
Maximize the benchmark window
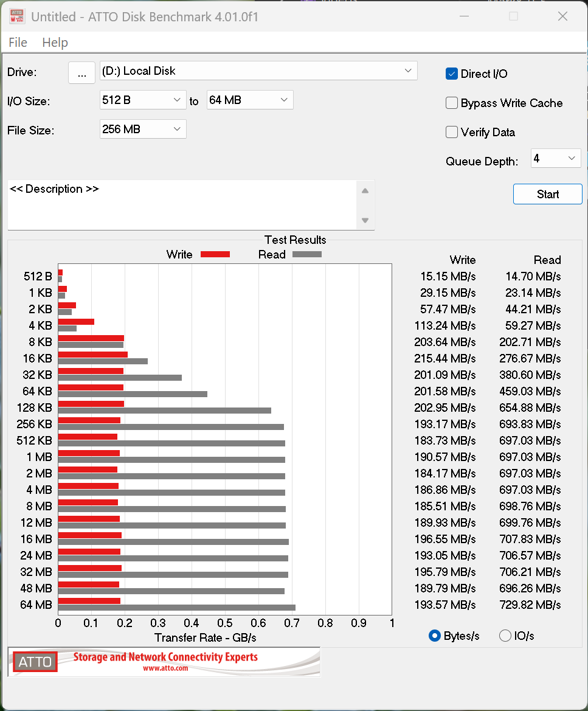coord(513,16)
